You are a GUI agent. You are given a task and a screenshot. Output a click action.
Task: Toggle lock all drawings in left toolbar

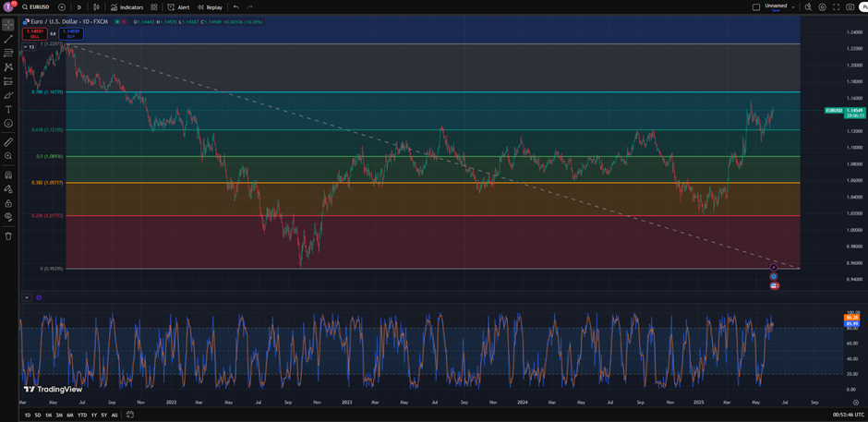pyautogui.click(x=8, y=202)
